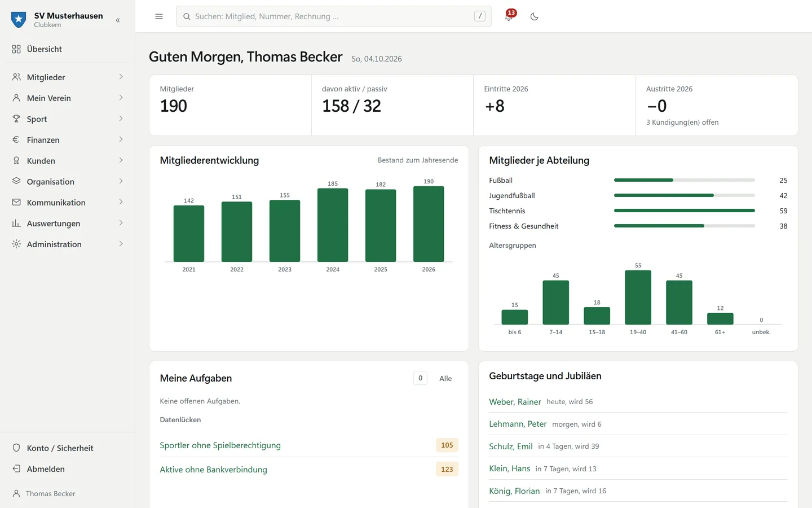Click the Tischtennis progress bar

684,211
